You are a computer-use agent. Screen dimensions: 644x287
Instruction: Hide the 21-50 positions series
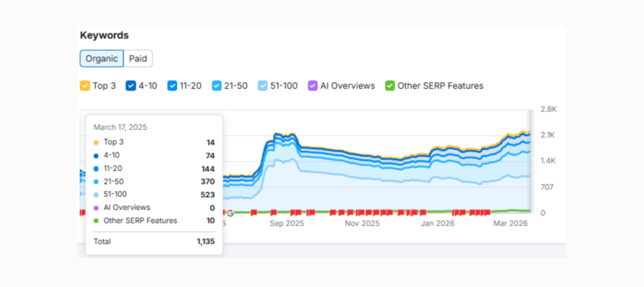217,86
